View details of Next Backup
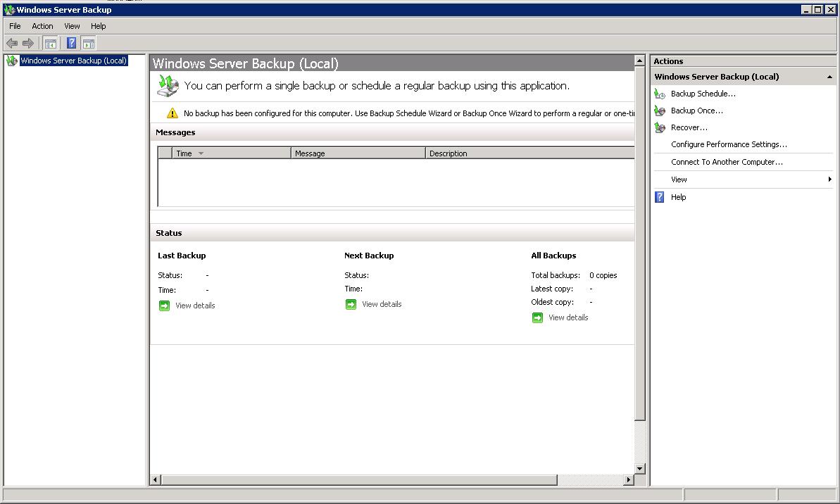Viewport: 840px width, 504px height. point(382,304)
